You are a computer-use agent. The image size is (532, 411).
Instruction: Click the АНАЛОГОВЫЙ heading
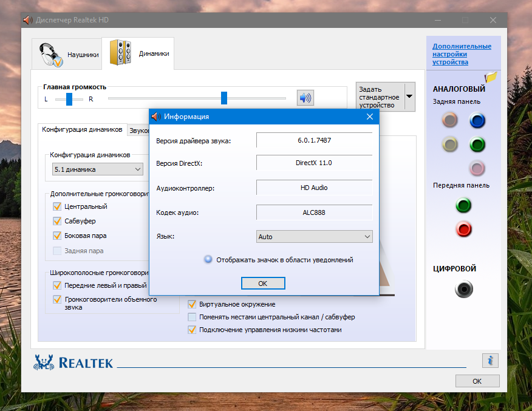click(459, 89)
